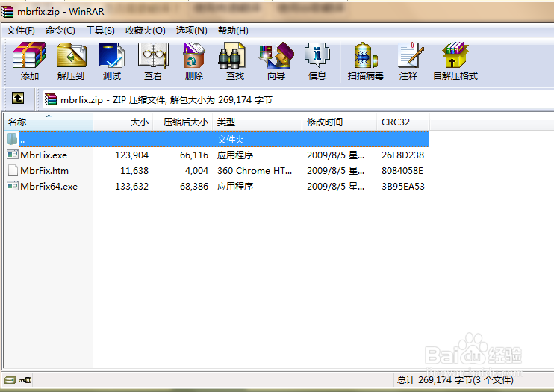
Task: Click the SFX (自解压格式) toolbar icon
Action: click(x=455, y=55)
